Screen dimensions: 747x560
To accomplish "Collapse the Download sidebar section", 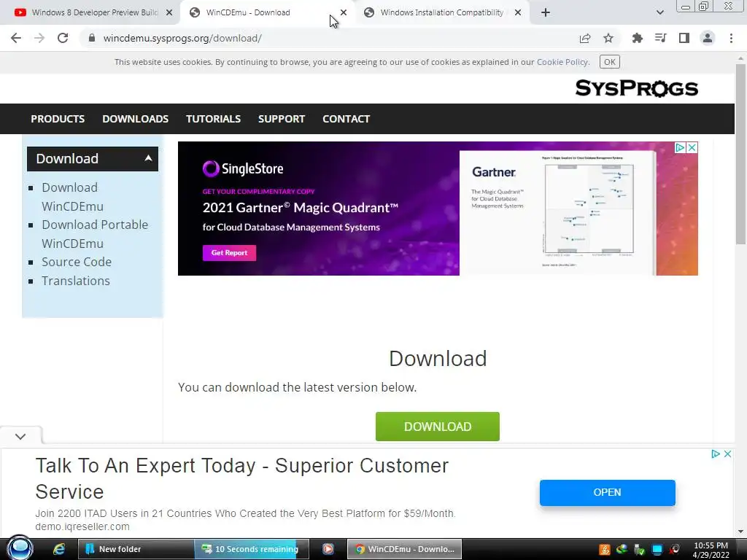I will [x=148, y=158].
